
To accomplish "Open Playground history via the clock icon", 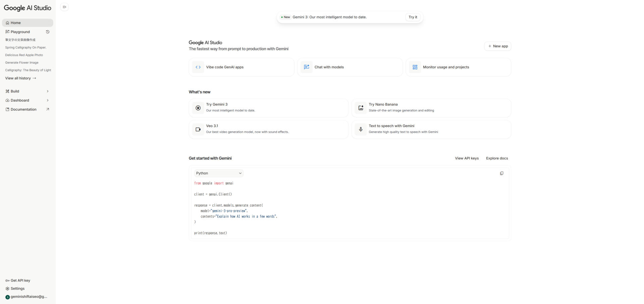I will tap(48, 32).
